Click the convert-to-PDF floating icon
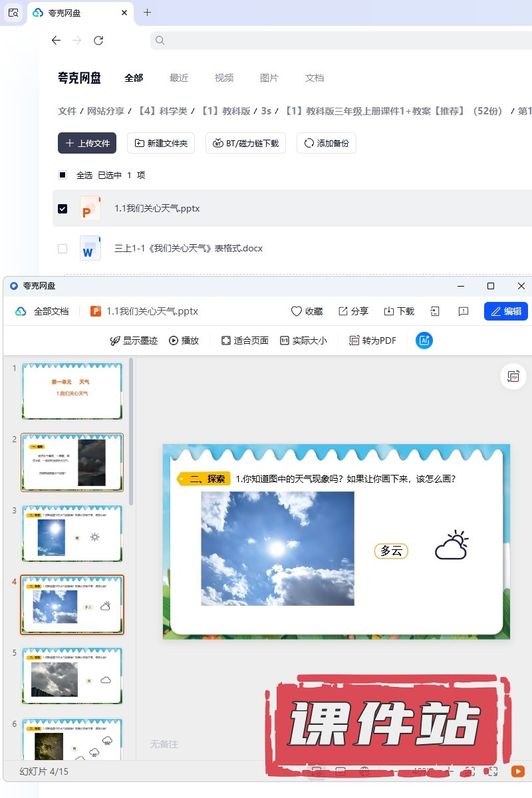 [513, 376]
